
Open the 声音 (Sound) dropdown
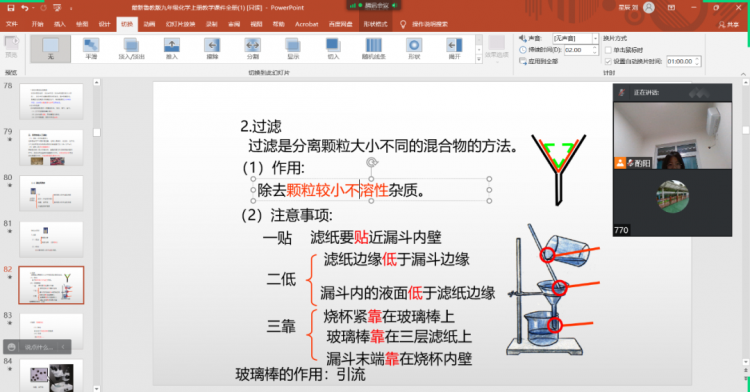(x=595, y=38)
